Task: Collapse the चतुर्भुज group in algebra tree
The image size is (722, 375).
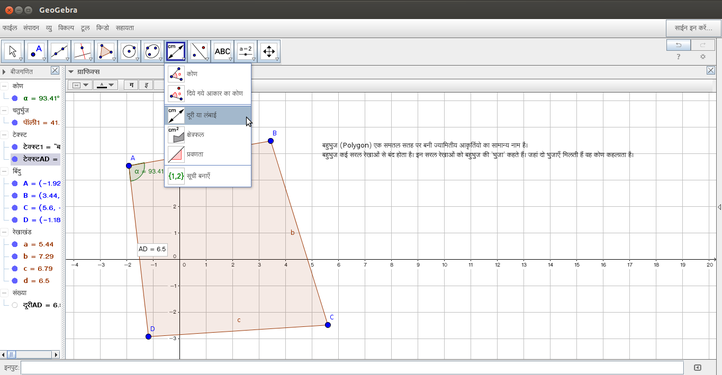Action: point(4,111)
